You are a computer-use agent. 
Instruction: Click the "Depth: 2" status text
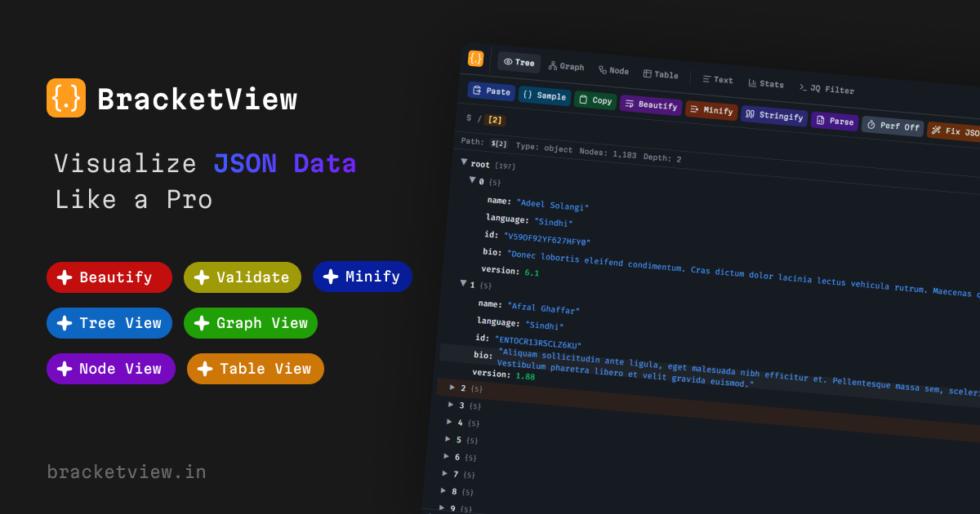coord(662,157)
